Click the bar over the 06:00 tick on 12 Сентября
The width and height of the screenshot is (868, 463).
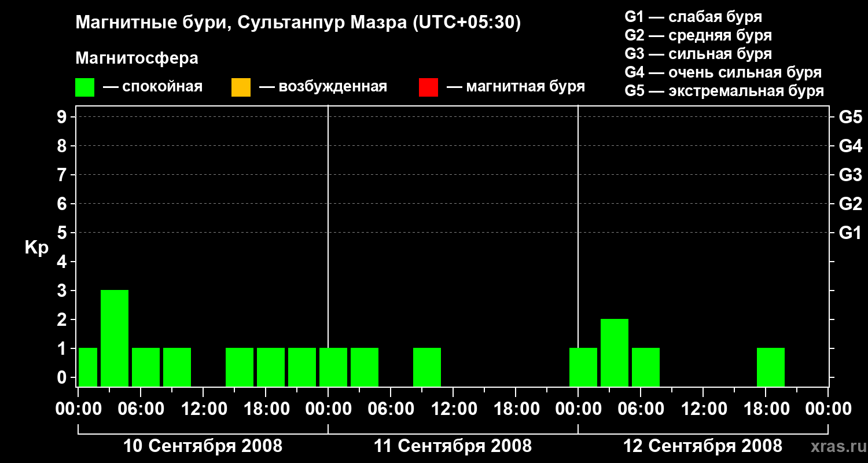pos(646,367)
